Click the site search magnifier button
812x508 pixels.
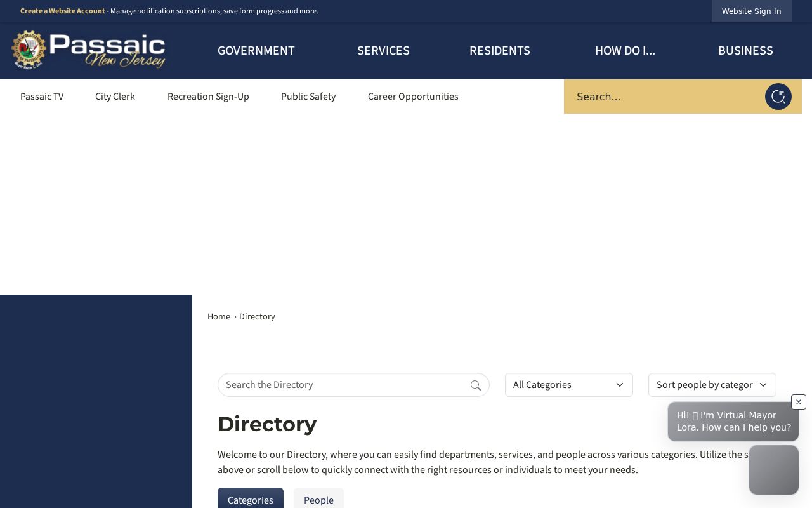(x=778, y=97)
